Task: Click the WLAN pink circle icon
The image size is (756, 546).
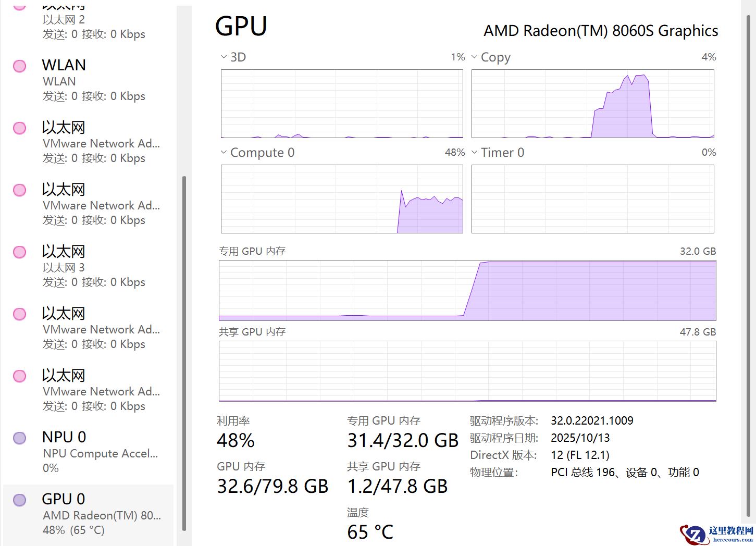Action: coord(20,66)
